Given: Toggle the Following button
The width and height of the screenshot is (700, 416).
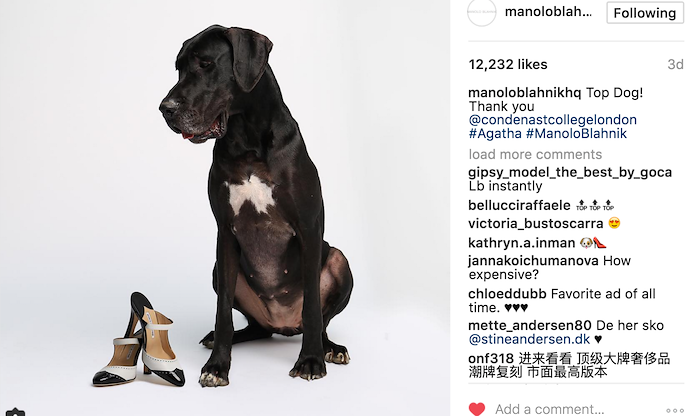Looking at the screenshot, I should click(645, 13).
